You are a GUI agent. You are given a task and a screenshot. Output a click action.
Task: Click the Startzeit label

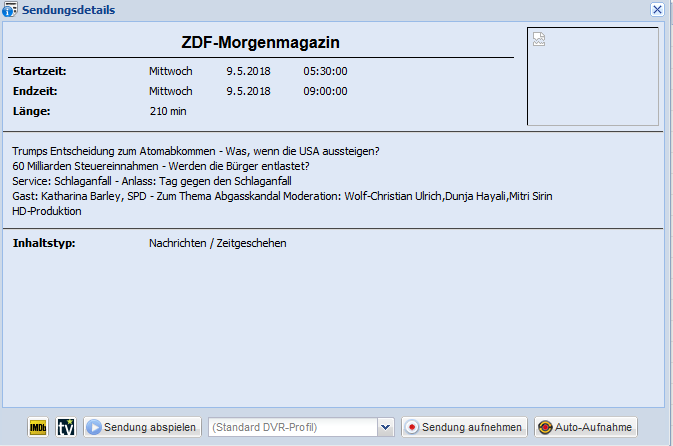[x=39, y=71]
